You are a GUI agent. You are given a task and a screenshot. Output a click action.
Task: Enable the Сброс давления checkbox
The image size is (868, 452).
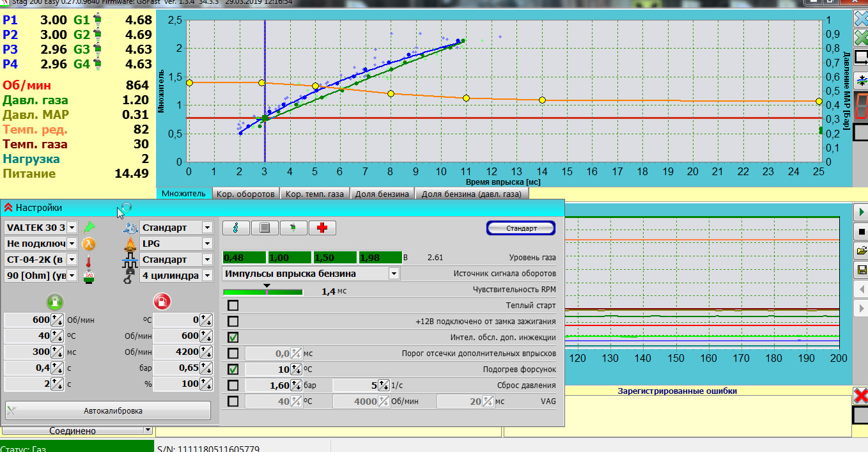pyautogui.click(x=233, y=386)
